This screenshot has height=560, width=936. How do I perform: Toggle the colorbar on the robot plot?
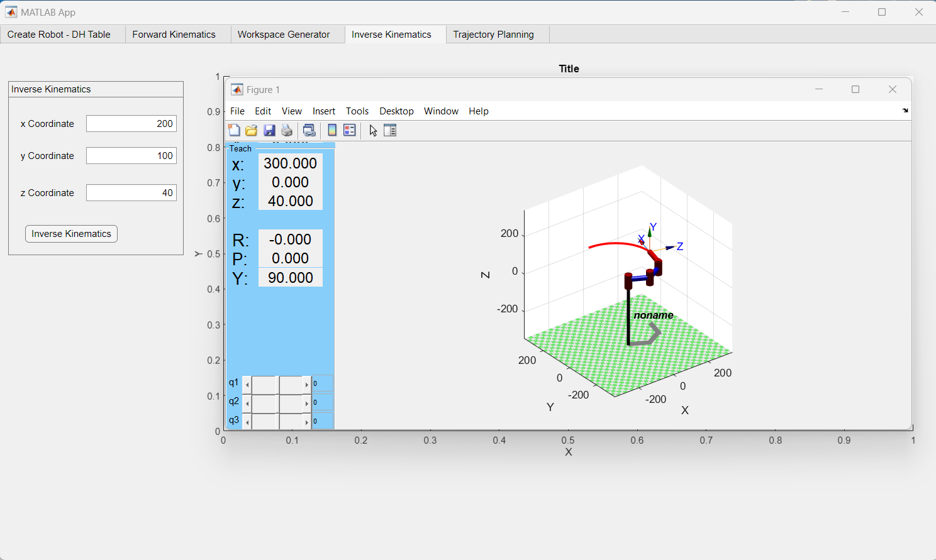point(331,130)
